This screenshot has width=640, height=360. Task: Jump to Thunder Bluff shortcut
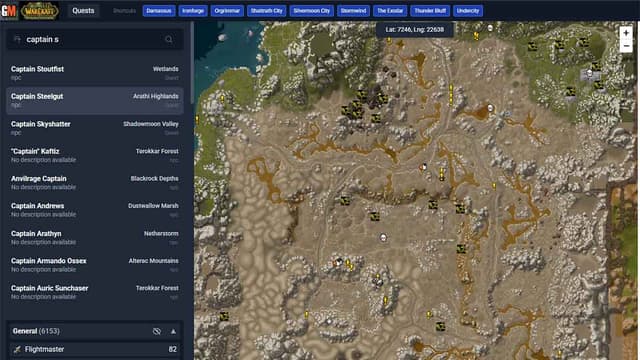430,11
